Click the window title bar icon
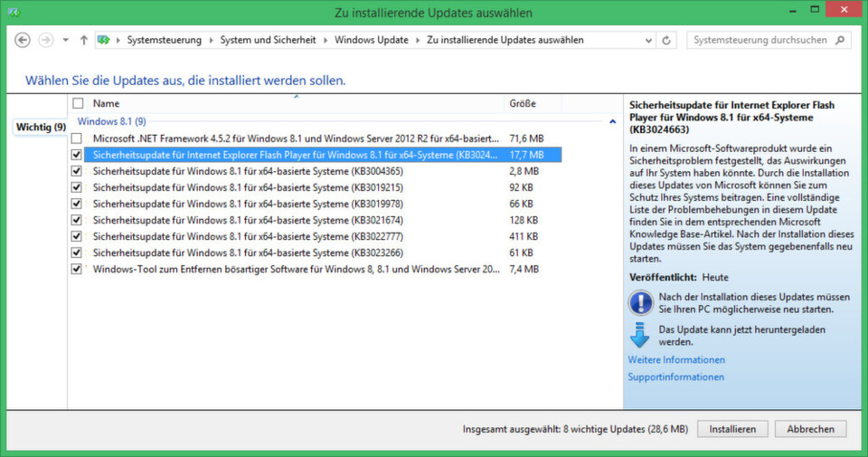This screenshot has height=457, width=868. click(x=14, y=12)
